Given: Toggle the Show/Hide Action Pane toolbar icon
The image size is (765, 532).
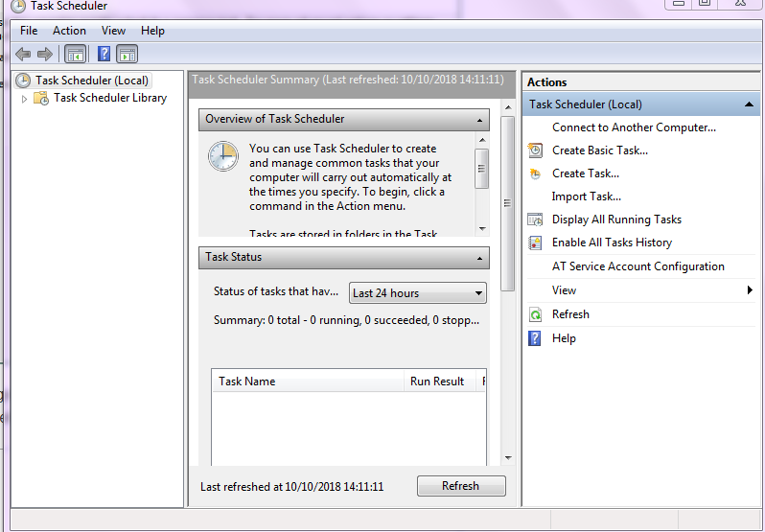Looking at the screenshot, I should tap(127, 54).
